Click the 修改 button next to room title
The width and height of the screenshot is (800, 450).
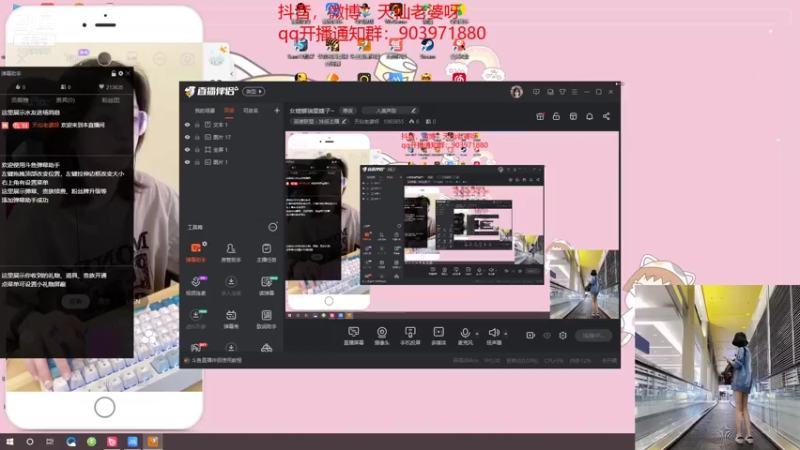click(348, 110)
